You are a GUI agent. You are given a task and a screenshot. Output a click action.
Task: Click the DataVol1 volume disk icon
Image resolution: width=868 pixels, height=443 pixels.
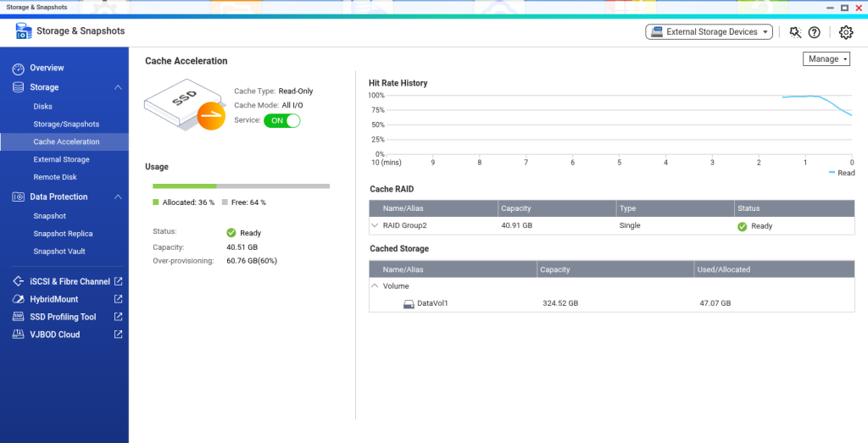(x=409, y=303)
